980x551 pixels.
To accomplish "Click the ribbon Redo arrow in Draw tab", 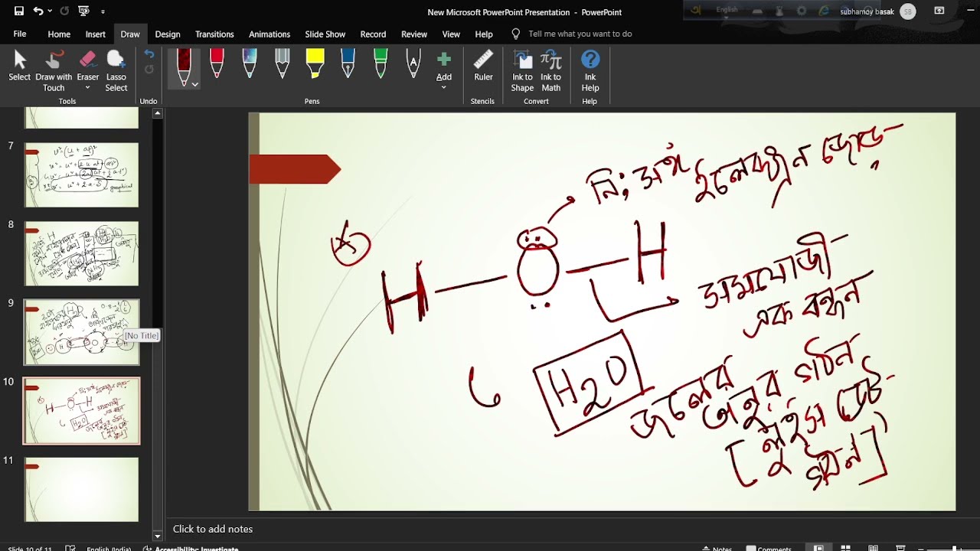I will (x=149, y=70).
